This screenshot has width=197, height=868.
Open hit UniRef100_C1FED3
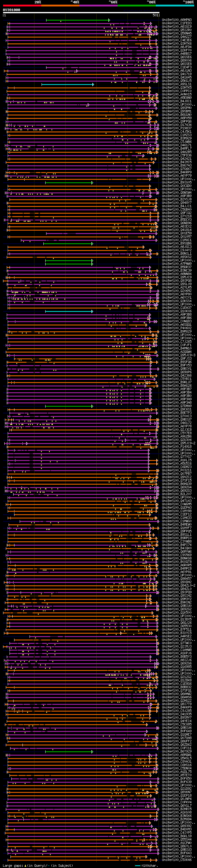[x=177, y=23]
